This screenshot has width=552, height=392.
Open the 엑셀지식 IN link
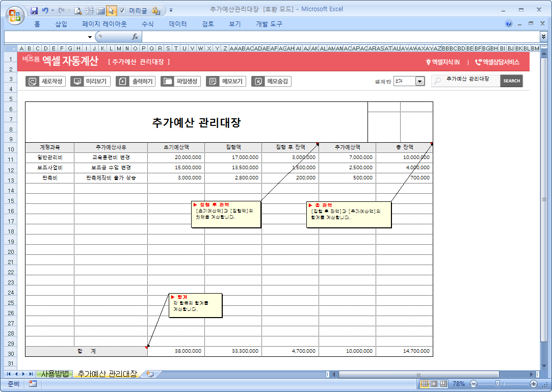tap(442, 62)
